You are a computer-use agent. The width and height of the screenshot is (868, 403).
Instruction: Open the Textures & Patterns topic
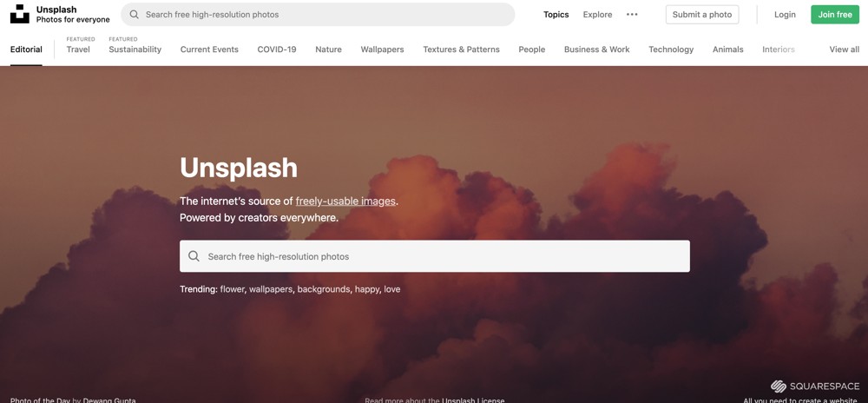pyautogui.click(x=461, y=50)
